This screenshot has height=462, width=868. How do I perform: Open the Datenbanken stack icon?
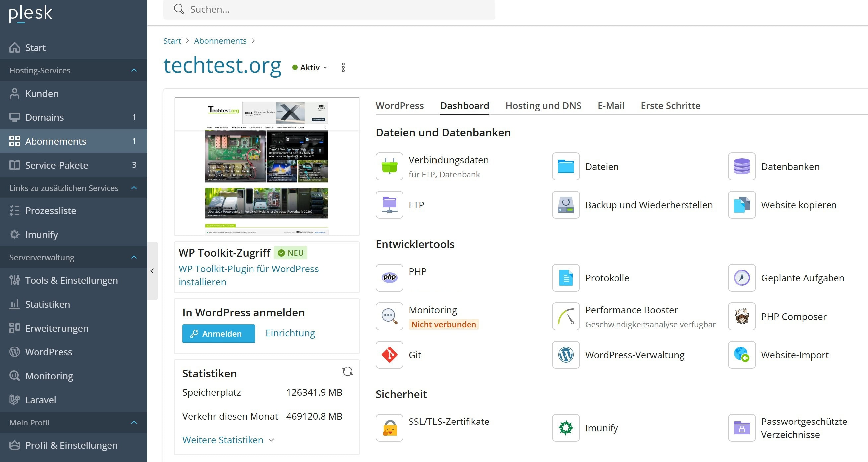[742, 166]
